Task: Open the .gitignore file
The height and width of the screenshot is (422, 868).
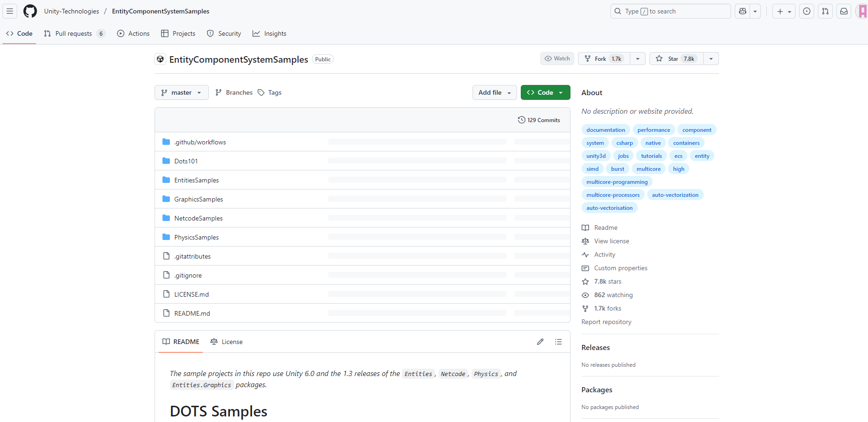Action: click(188, 275)
